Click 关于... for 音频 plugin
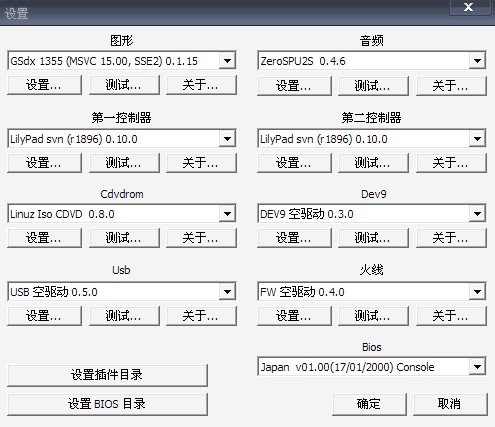 click(451, 86)
